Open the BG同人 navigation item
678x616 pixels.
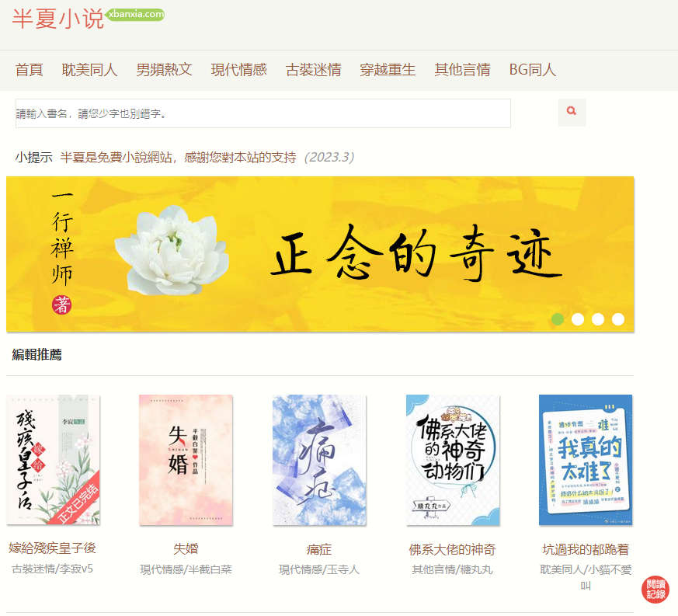tap(533, 70)
